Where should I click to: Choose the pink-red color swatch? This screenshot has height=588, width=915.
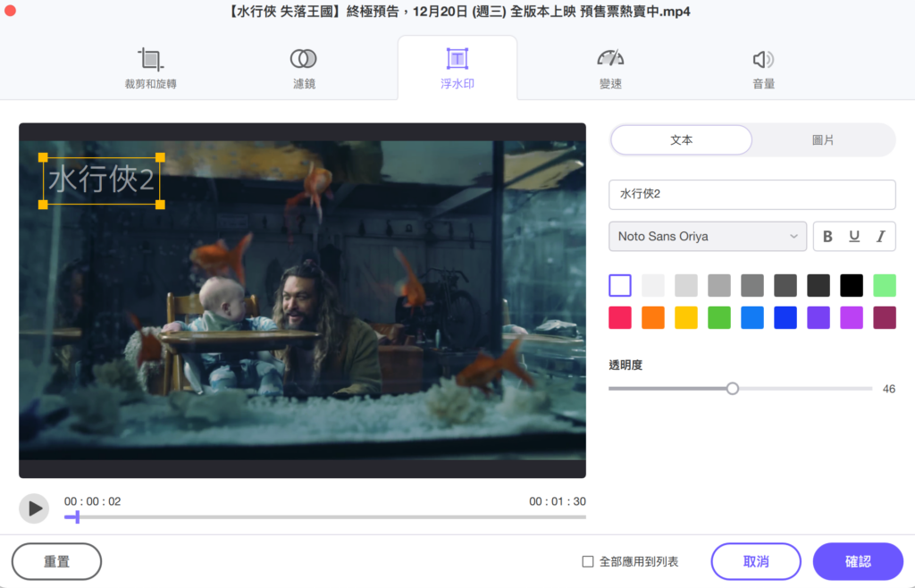point(620,318)
